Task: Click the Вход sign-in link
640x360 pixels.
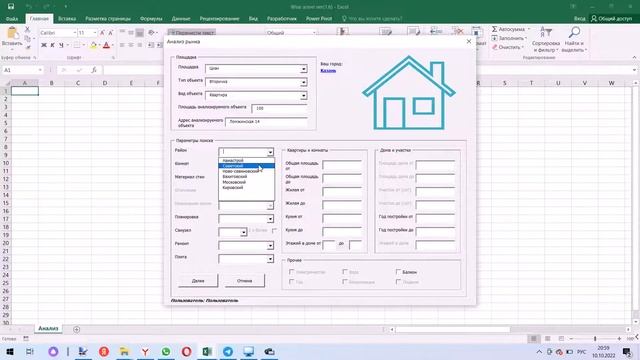Action: (579, 19)
